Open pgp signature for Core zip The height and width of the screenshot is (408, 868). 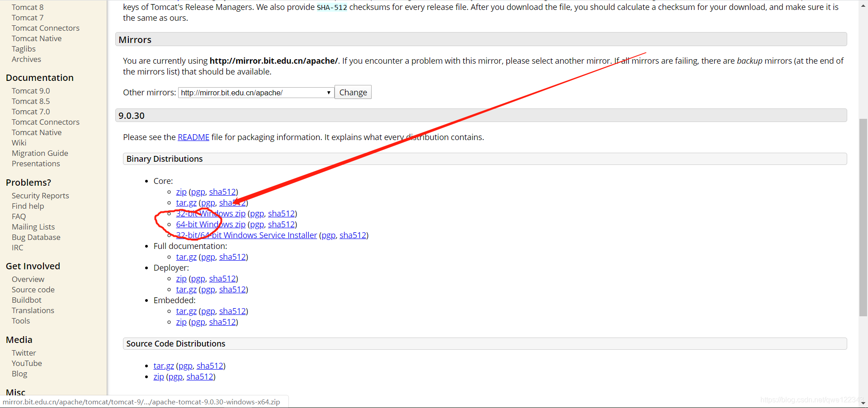(x=198, y=192)
